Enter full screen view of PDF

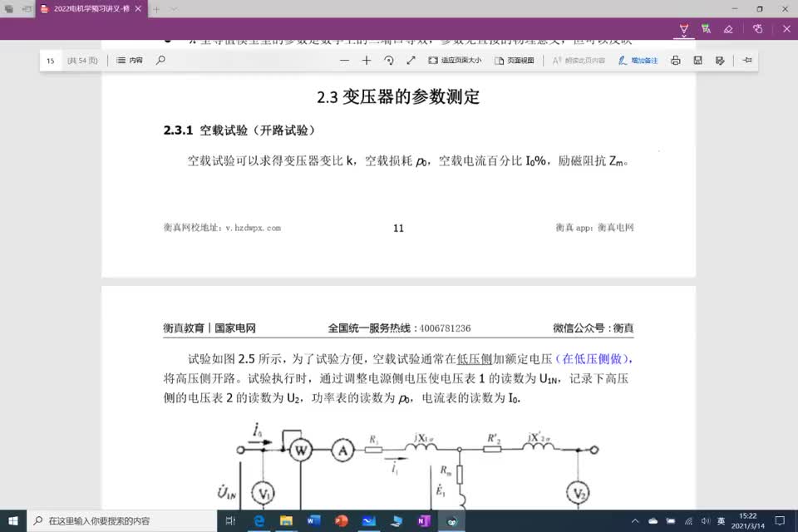411,61
